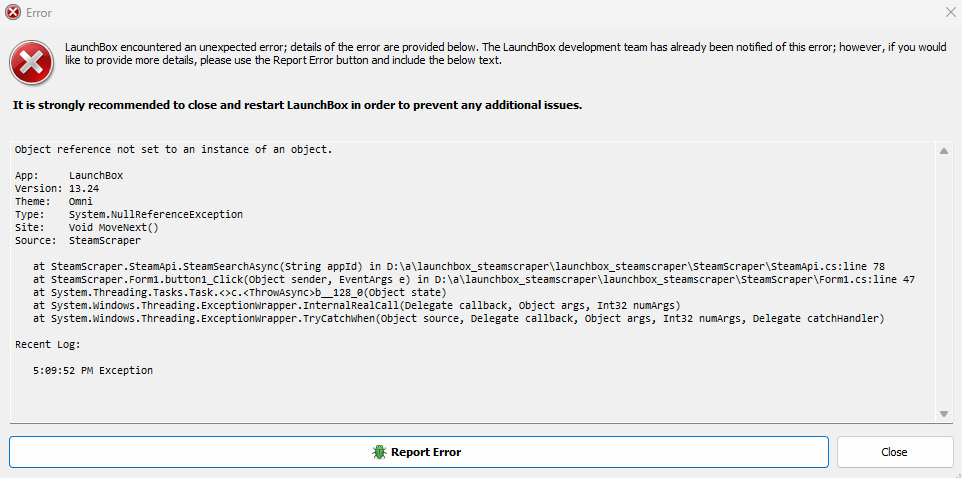Screen dimensions: 962x478
Task: Click the large red error icon
Action: click(33, 62)
